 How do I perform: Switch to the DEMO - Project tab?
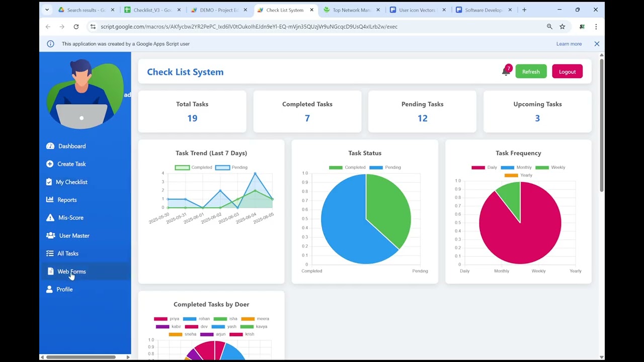[219, 10]
